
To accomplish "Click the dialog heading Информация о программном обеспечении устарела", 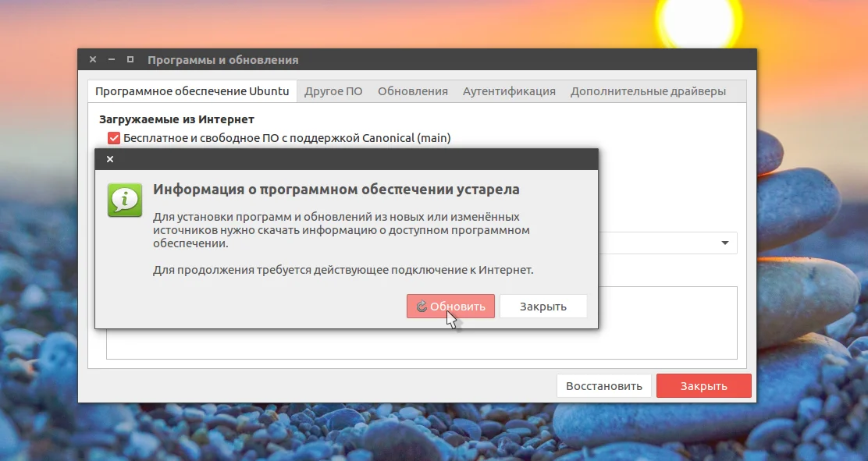I will point(336,190).
